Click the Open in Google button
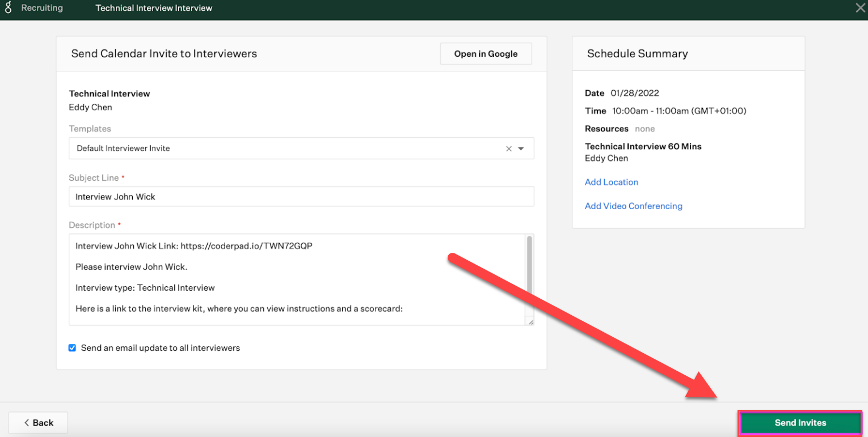Viewport: 868px width, 437px height. coord(486,54)
